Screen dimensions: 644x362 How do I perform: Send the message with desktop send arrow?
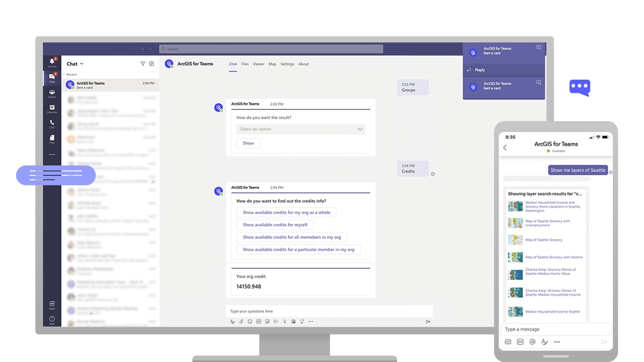pyautogui.click(x=428, y=321)
